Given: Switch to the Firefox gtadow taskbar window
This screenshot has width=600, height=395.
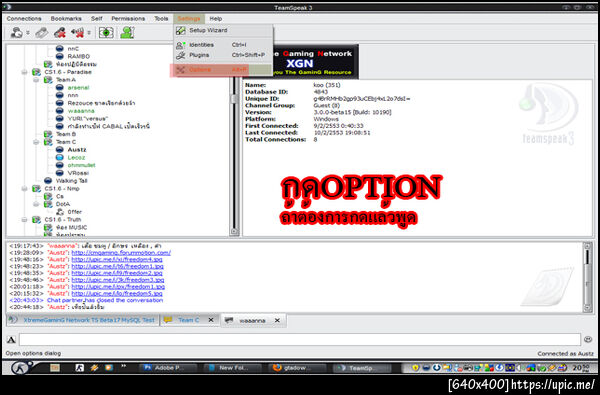Looking at the screenshot, I should (x=297, y=368).
